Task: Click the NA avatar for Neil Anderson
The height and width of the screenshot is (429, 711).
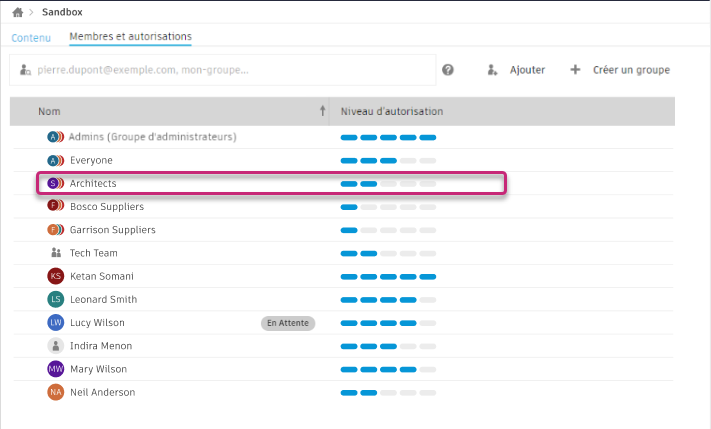Action: pos(55,392)
